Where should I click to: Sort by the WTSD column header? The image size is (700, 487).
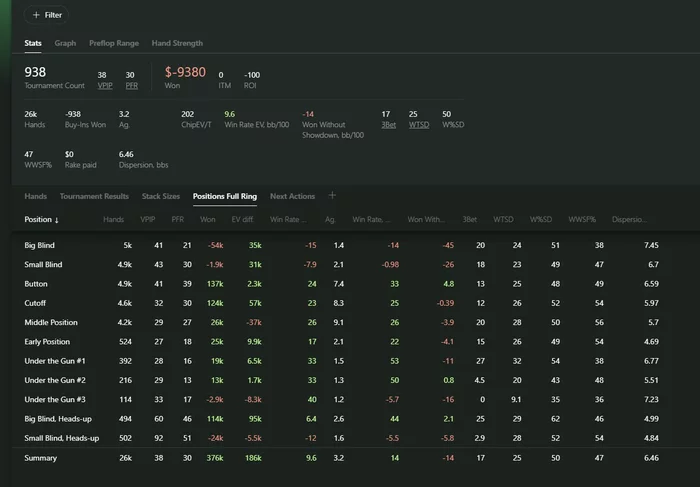[x=504, y=219]
